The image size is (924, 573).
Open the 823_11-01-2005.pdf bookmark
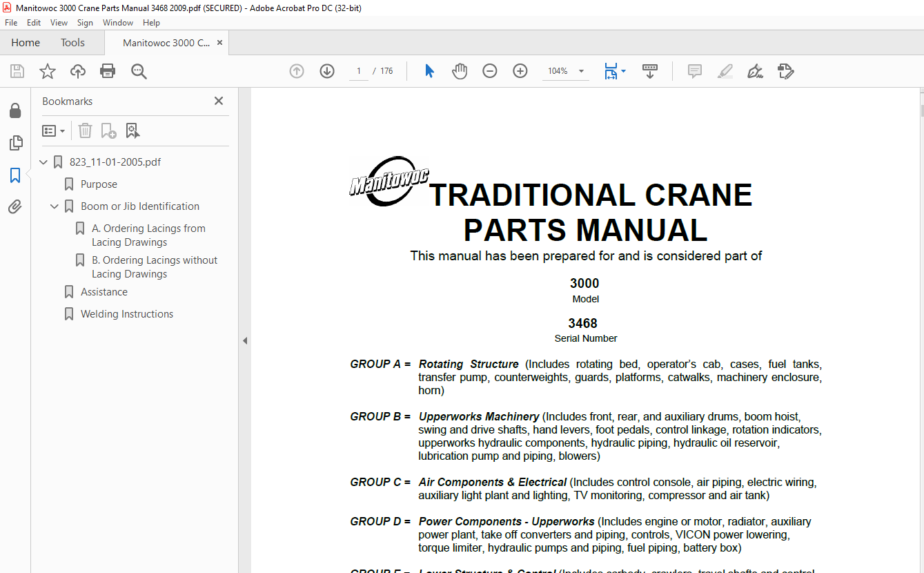click(x=115, y=162)
